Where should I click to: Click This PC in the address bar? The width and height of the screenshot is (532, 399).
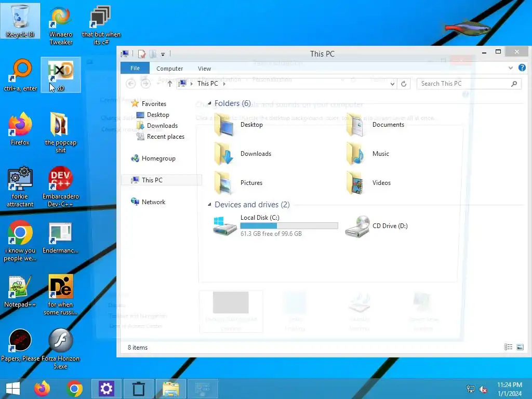point(208,84)
